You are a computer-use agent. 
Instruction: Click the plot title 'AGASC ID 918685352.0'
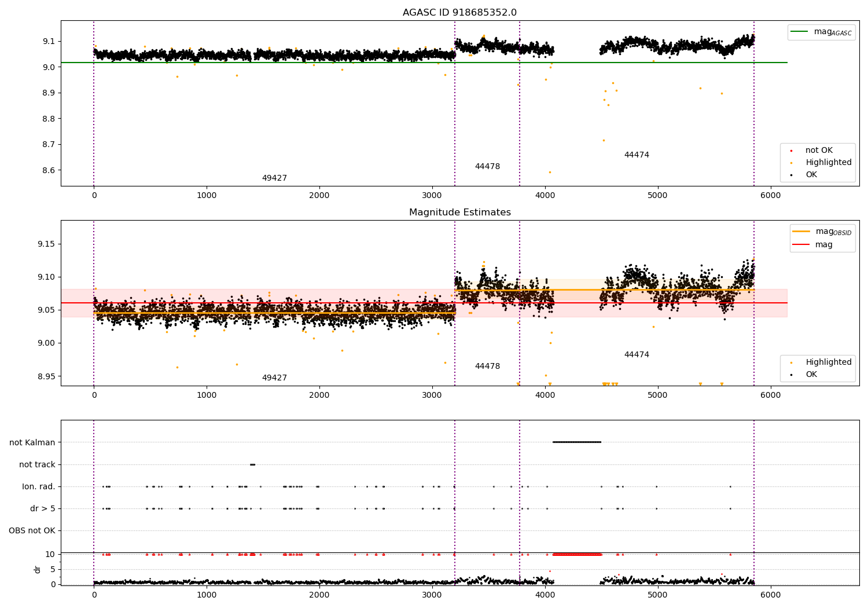tap(459, 13)
